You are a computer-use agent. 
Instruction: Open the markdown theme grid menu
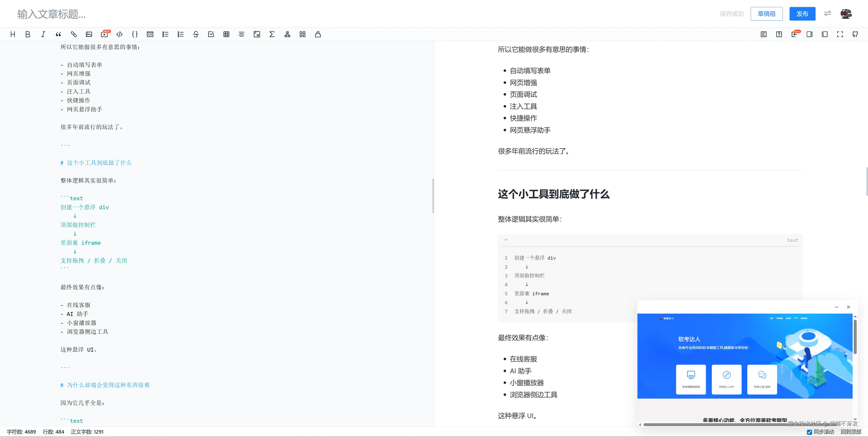[303, 34]
